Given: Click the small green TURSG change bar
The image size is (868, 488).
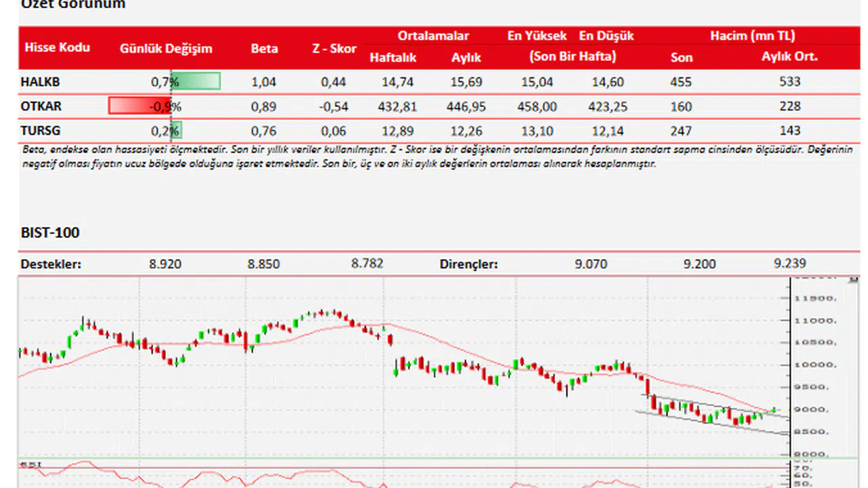Looking at the screenshot, I should 176,130.
